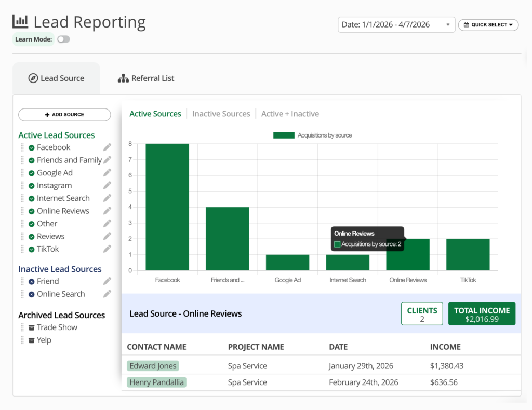532x410 pixels.
Task: Click the drag handle beside Instagram
Action: [x=22, y=186]
